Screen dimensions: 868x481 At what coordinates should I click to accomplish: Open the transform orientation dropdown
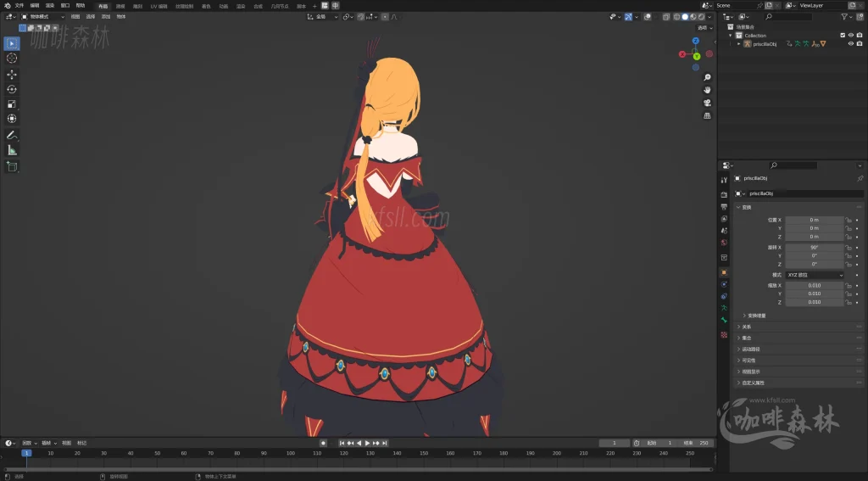click(x=322, y=17)
